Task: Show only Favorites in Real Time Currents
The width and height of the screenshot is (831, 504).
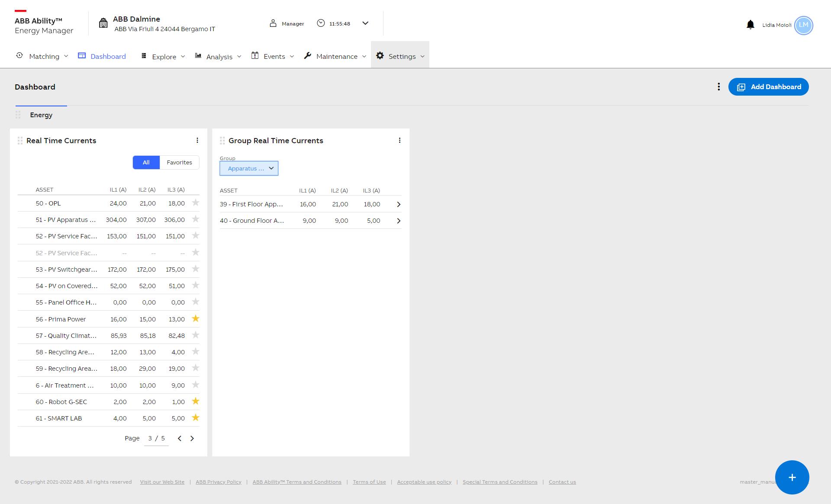Action: (179, 163)
